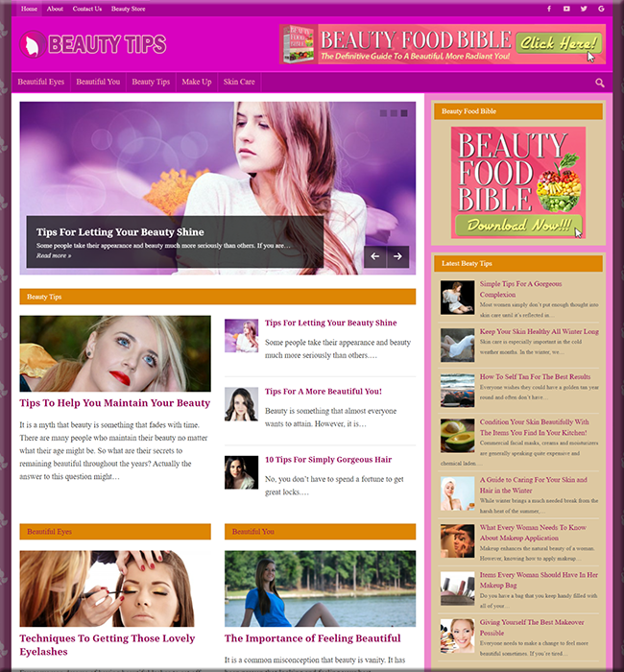Viewport: 624px width, 672px height.
Task: Click thumbnail for Keep Your Skin Healthy article
Action: pyautogui.click(x=457, y=345)
